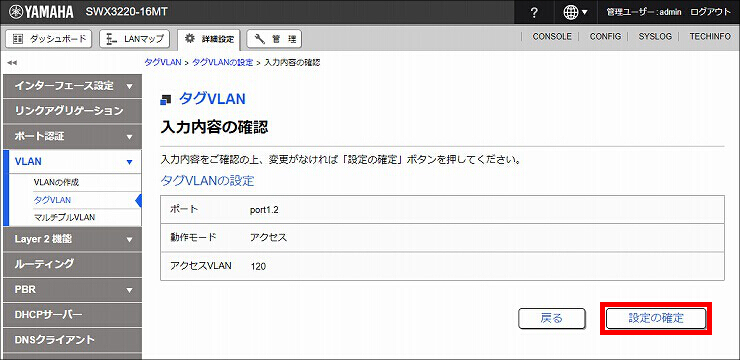740x360 pixels.
Task: Open リンクアグリゲーション in sidebar
Action: (x=72, y=111)
